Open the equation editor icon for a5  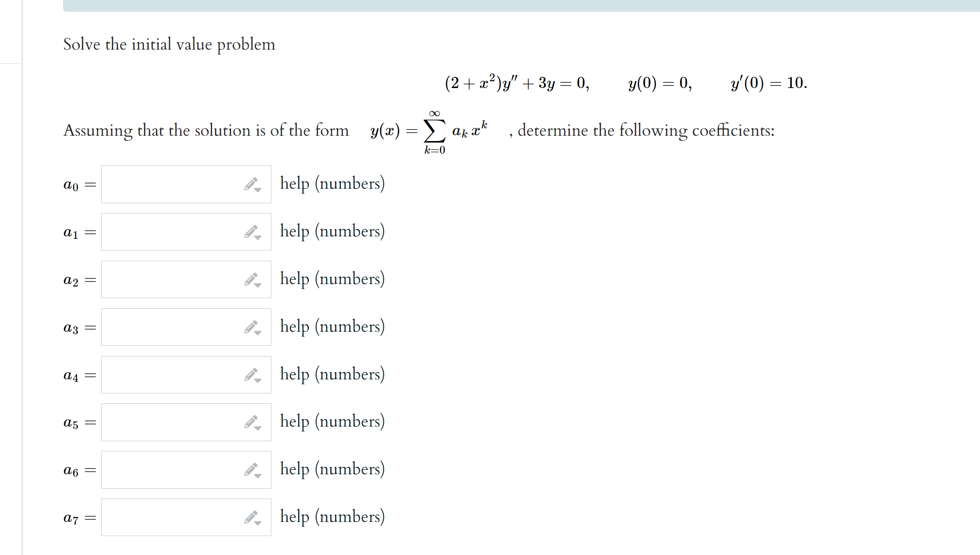point(251,421)
